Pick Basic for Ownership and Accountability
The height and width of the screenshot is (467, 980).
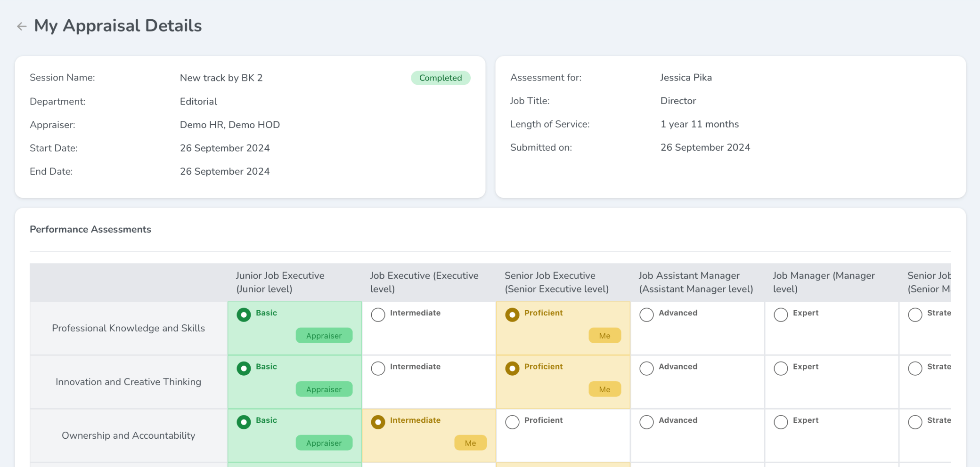point(244,422)
